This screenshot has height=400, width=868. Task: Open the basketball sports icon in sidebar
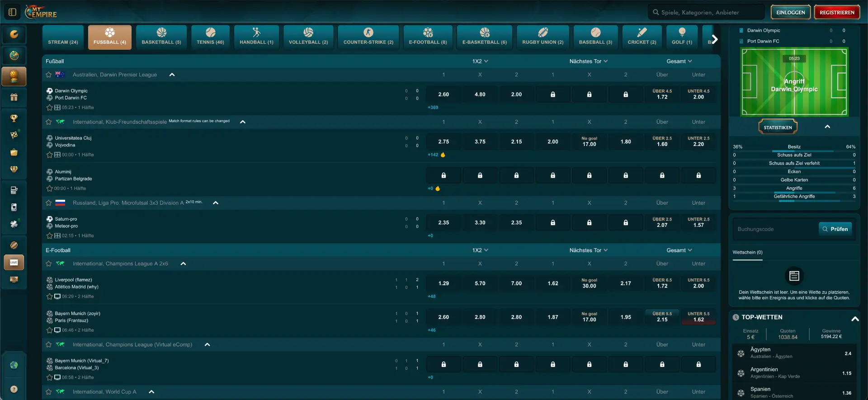pos(14,245)
